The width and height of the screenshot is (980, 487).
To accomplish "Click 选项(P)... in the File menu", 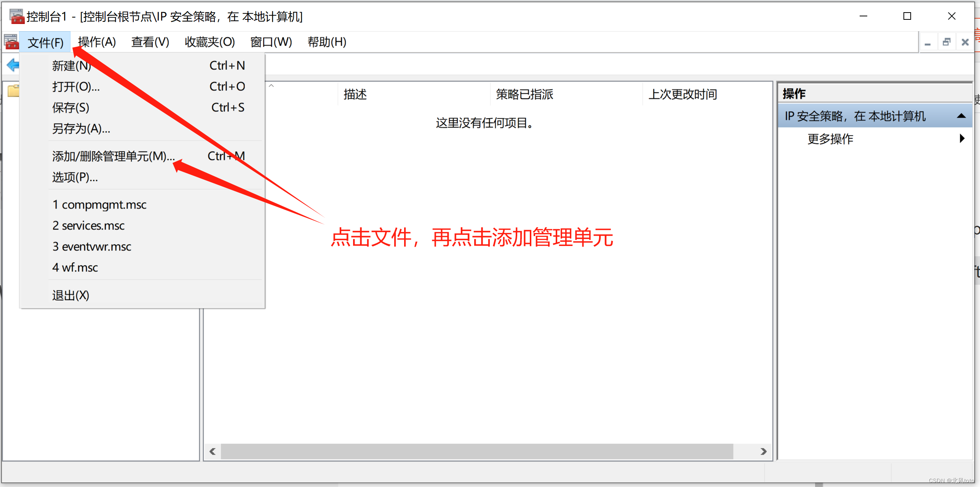I will [x=75, y=177].
